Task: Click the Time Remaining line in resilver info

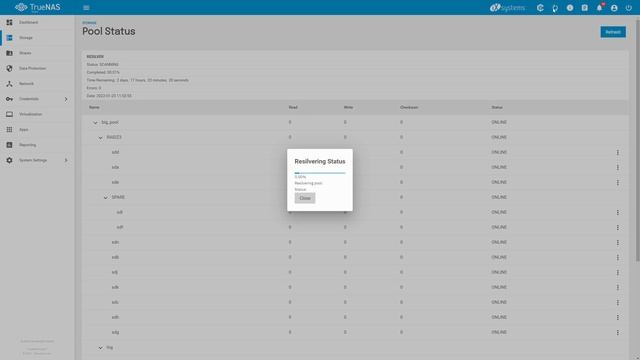Action: click(138, 80)
